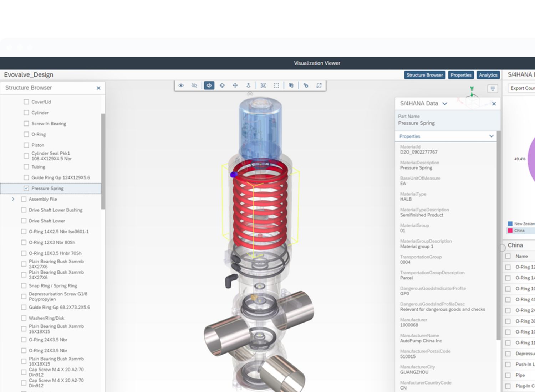Click the Show (eye) toolbar icon

tap(181, 86)
